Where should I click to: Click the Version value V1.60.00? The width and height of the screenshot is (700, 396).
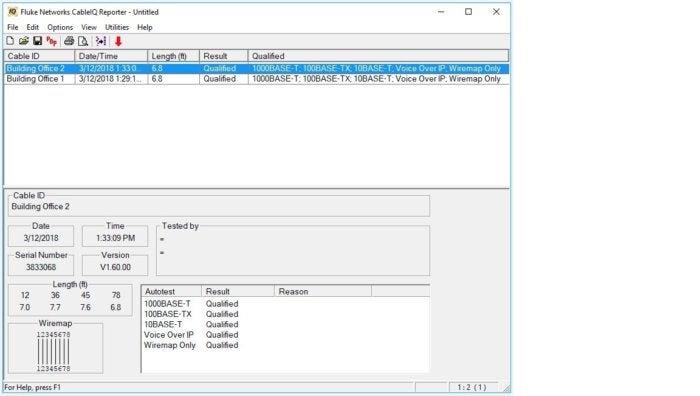115,267
